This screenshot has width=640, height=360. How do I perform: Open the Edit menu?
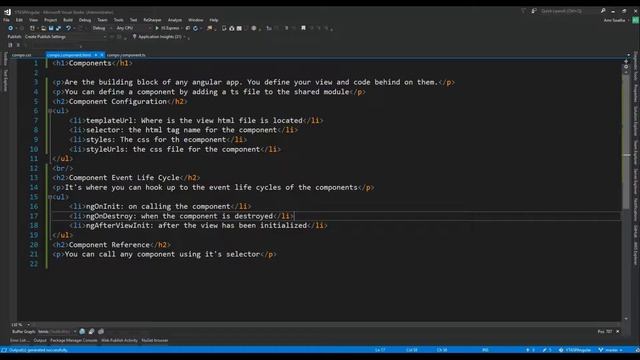tap(19, 20)
